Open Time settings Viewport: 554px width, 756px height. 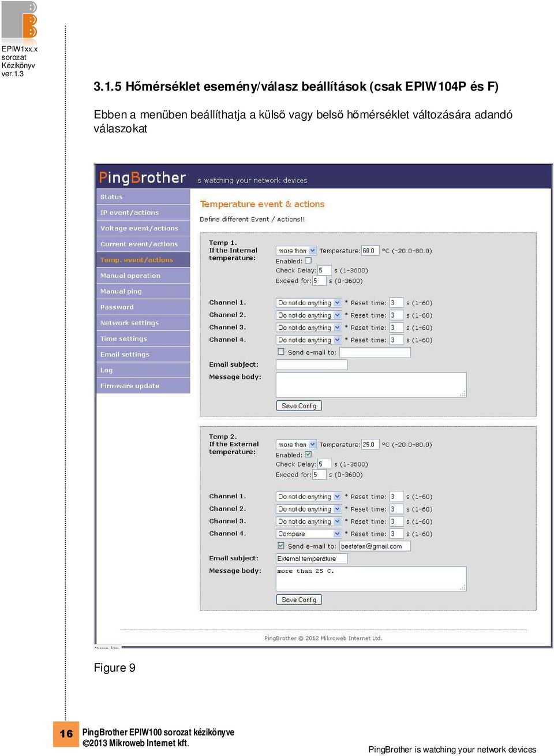coord(143,338)
